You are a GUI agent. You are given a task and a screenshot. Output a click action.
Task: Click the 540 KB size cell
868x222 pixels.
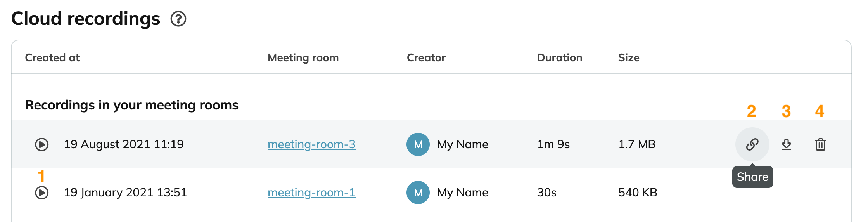[638, 193]
